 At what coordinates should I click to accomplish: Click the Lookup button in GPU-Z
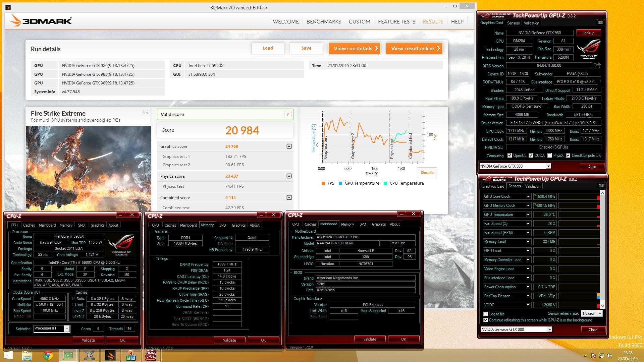pos(588,33)
